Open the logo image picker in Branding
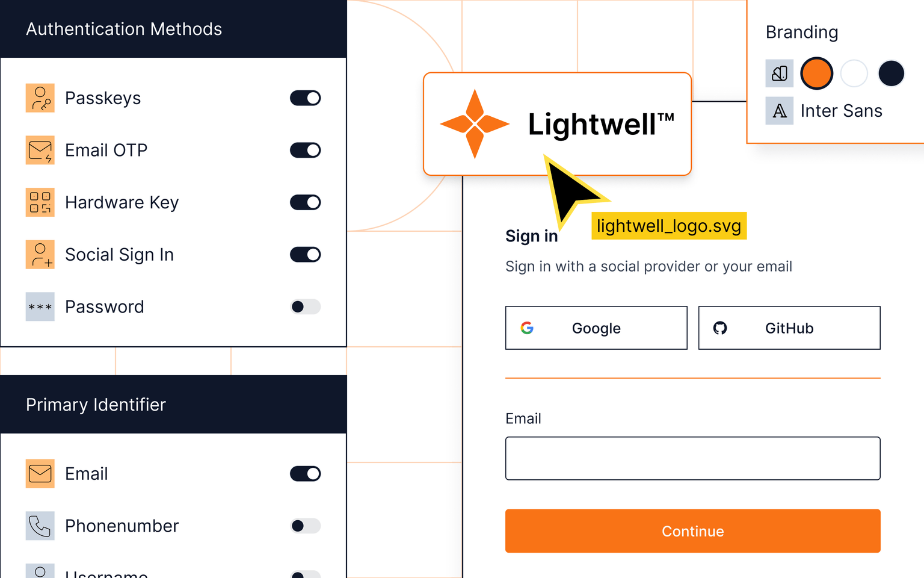924x578 pixels. coord(779,73)
